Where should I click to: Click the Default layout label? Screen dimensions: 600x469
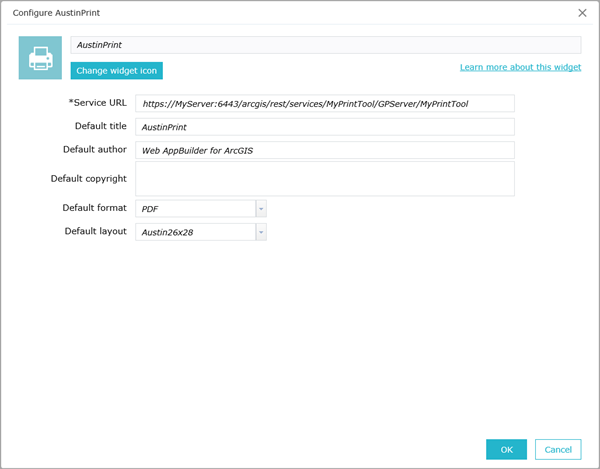[95, 231]
